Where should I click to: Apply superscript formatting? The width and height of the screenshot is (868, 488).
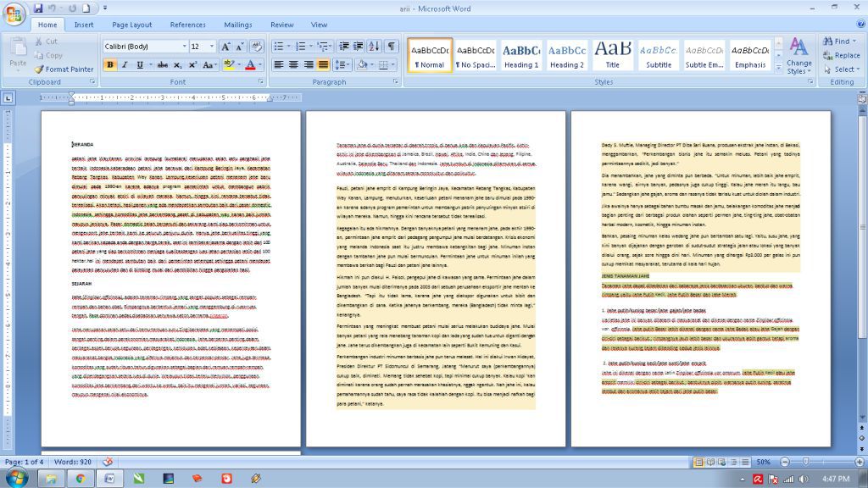tap(192, 64)
